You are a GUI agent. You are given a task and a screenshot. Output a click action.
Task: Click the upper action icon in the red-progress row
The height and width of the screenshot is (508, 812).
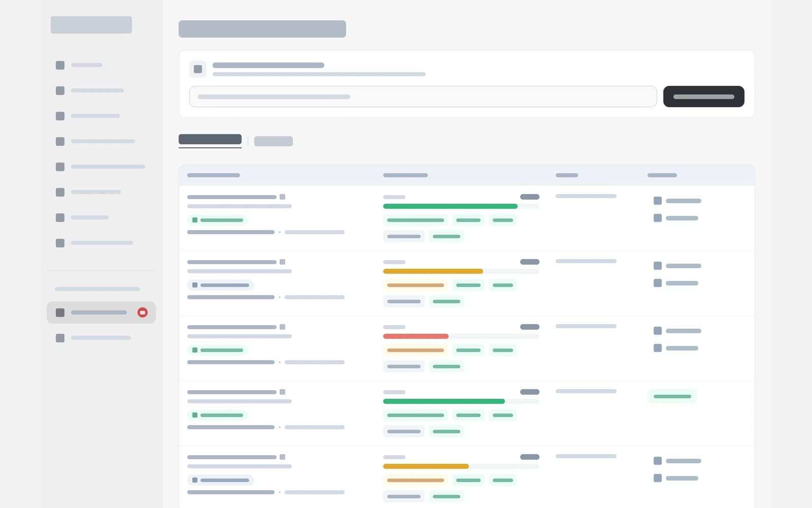coord(658,331)
